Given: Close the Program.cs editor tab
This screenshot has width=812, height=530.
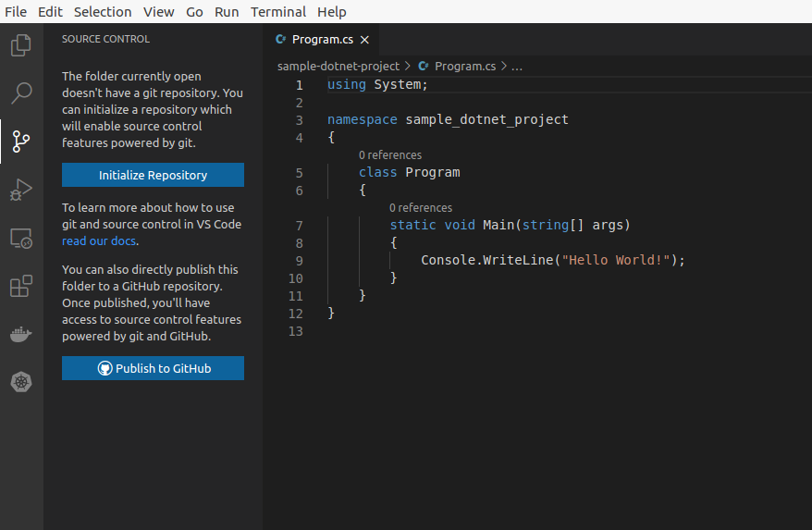Looking at the screenshot, I should coord(364,40).
